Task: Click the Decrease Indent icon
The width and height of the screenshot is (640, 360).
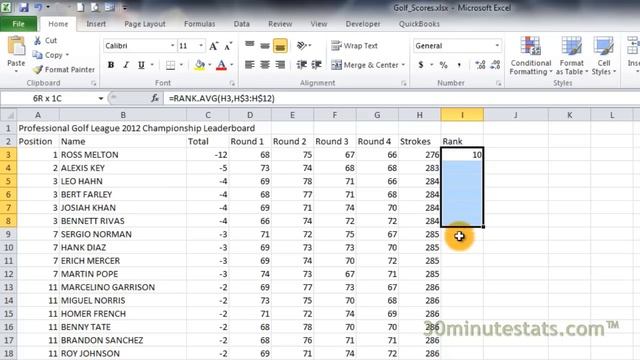Action: point(302,64)
